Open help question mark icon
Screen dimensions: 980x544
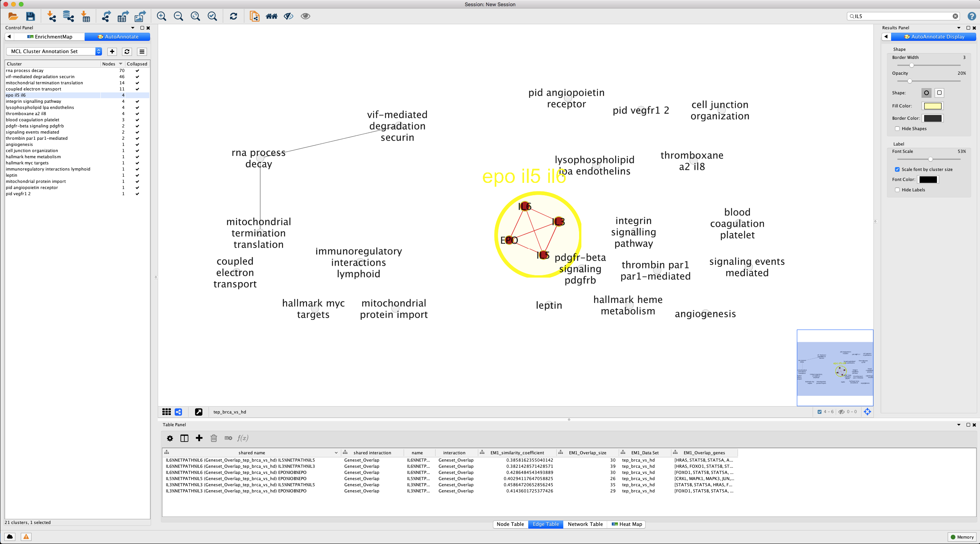pyautogui.click(x=972, y=16)
